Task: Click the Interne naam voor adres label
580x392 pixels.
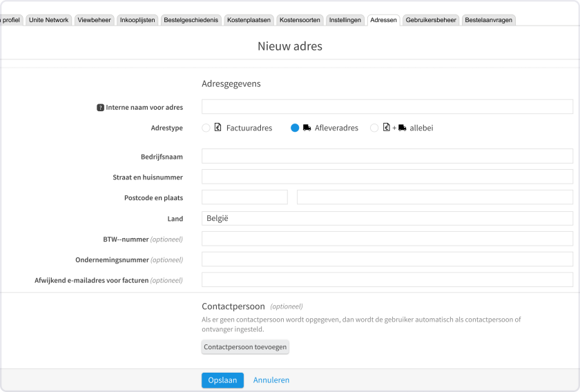Action: 144,107
